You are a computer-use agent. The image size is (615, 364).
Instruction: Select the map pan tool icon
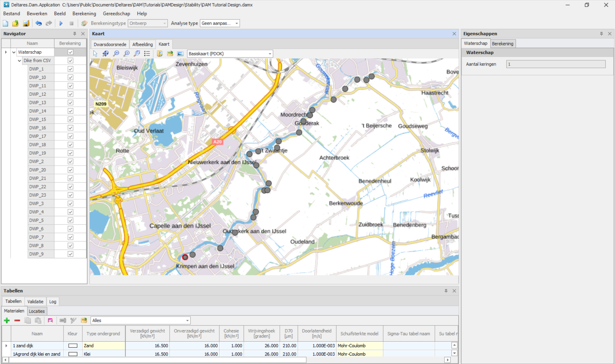105,54
